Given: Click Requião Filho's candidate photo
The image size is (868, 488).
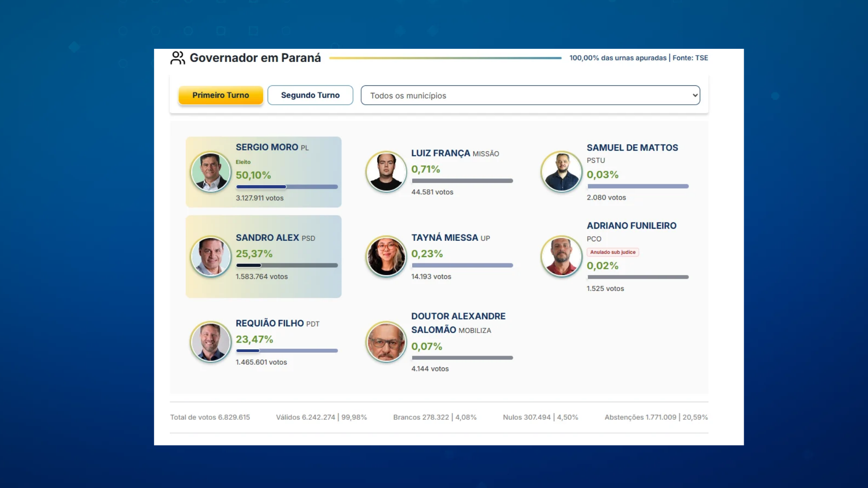Looking at the screenshot, I should pos(211,342).
